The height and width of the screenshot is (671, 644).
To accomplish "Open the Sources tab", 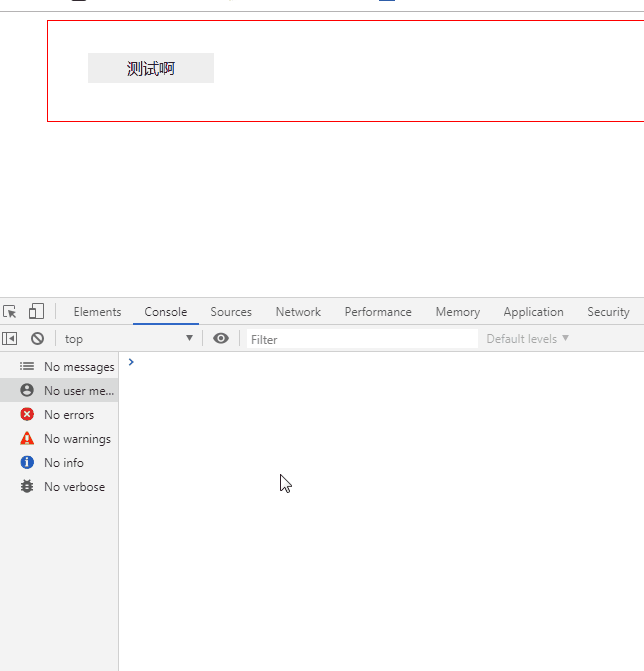I will coord(231,312).
